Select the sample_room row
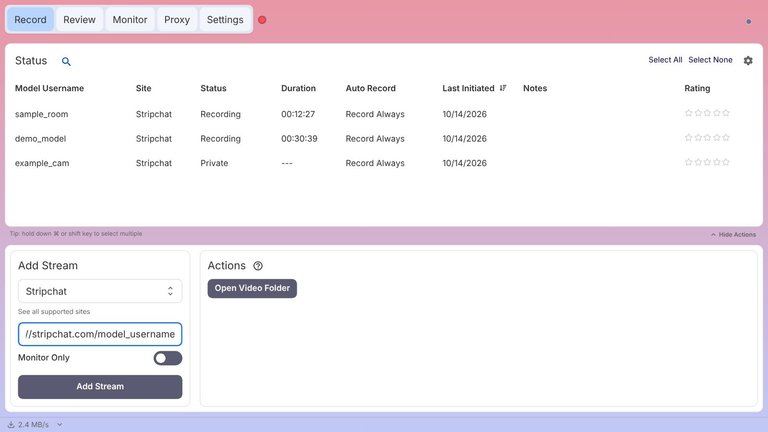 pyautogui.click(x=384, y=114)
